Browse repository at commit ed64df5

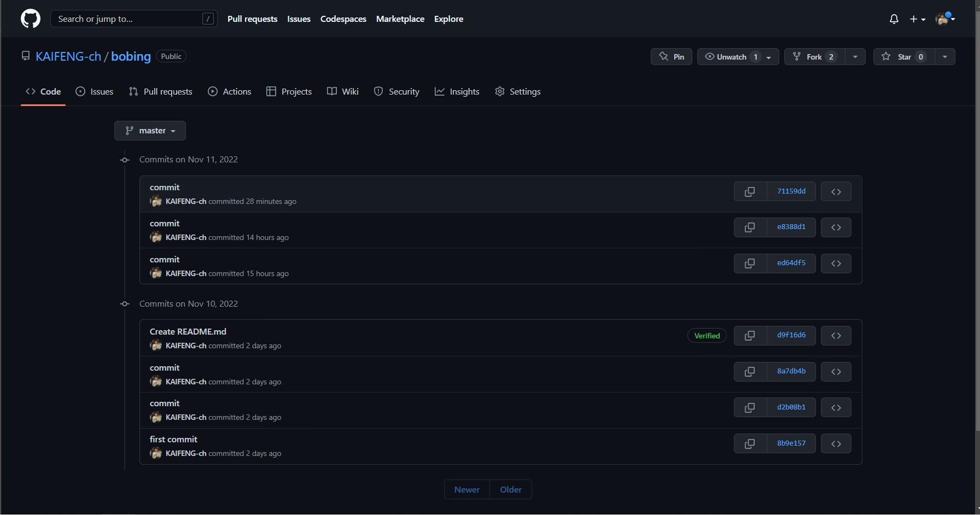point(836,264)
